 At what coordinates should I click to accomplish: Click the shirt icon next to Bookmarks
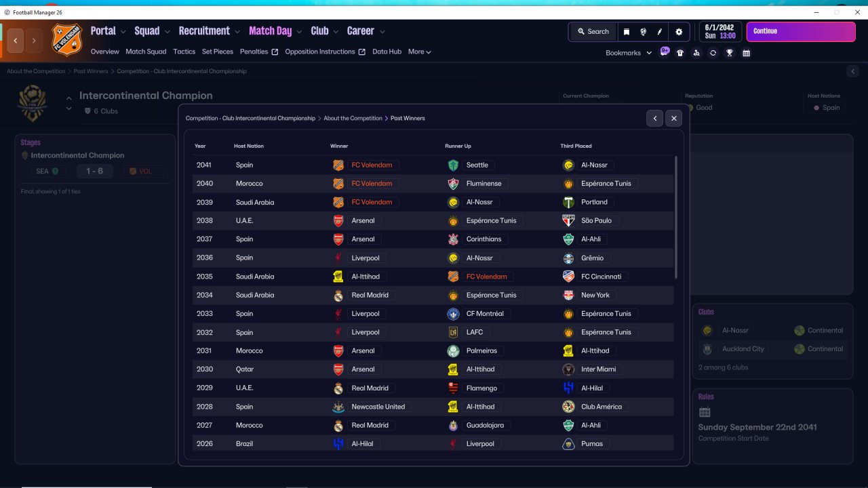(680, 53)
